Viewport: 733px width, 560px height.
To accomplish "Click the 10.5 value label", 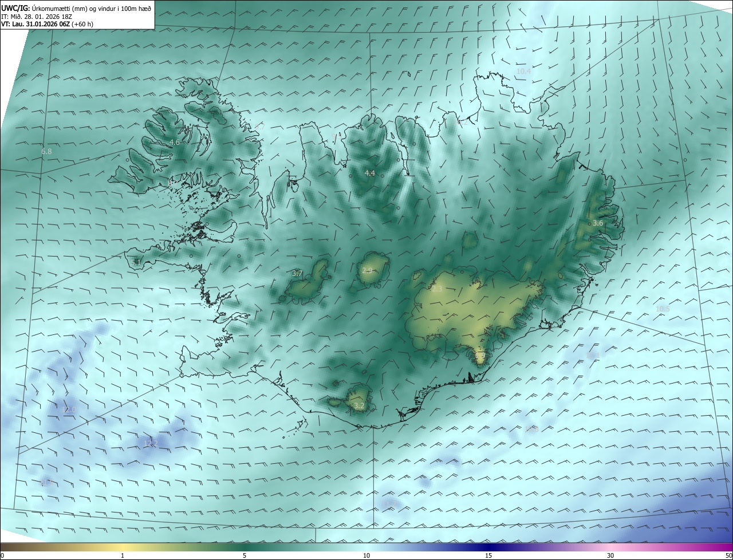I will 663,309.
